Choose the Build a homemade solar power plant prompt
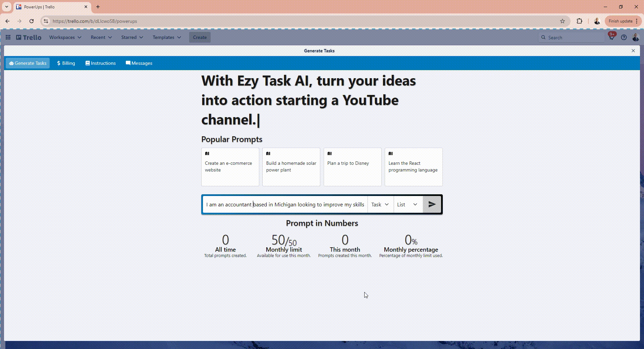 click(291, 167)
